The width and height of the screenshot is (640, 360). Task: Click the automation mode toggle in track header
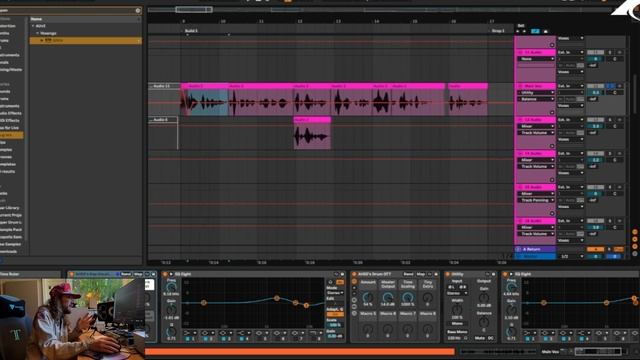pos(535,31)
